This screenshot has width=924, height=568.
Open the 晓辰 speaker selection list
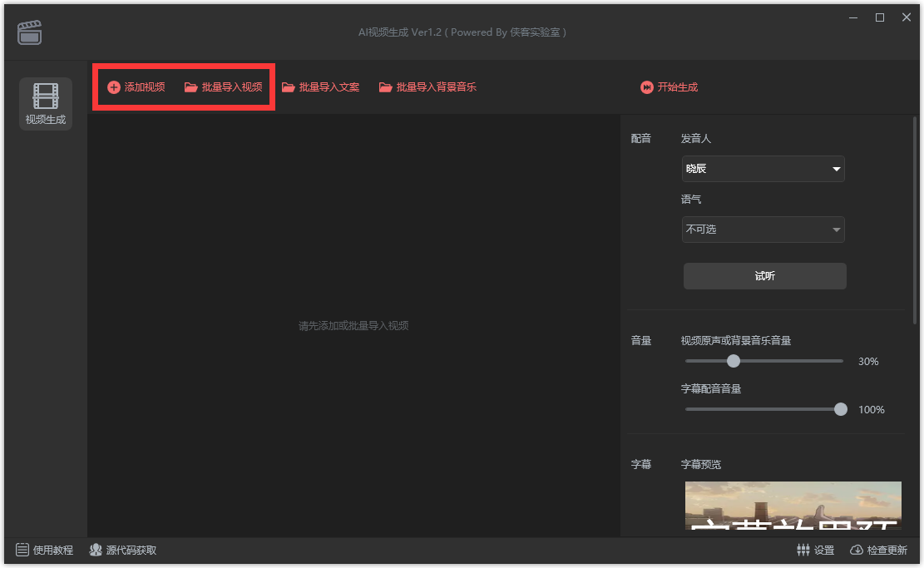pyautogui.click(x=763, y=169)
